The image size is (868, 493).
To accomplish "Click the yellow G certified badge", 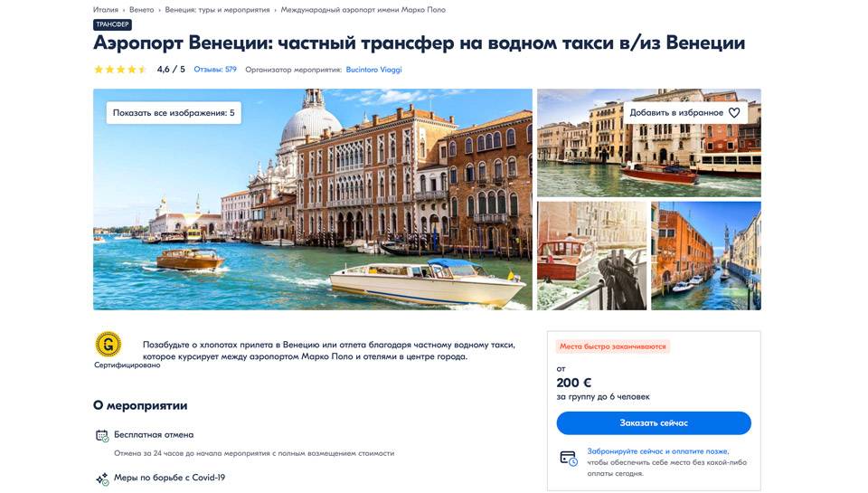I will click(108, 344).
